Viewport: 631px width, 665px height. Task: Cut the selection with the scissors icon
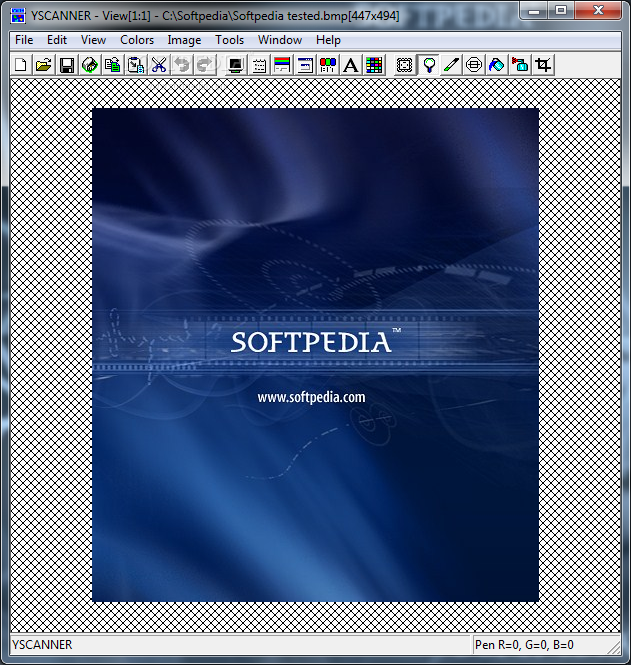pyautogui.click(x=159, y=65)
